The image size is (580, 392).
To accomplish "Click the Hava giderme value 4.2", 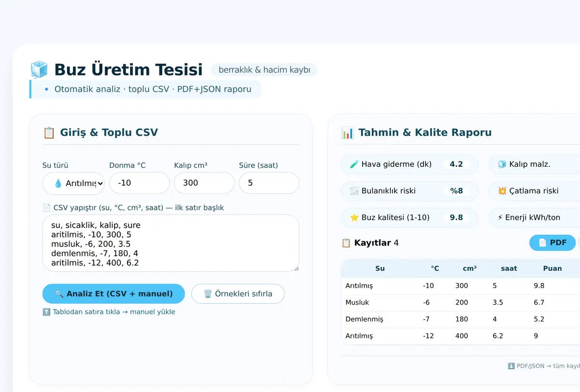I will pos(456,164).
